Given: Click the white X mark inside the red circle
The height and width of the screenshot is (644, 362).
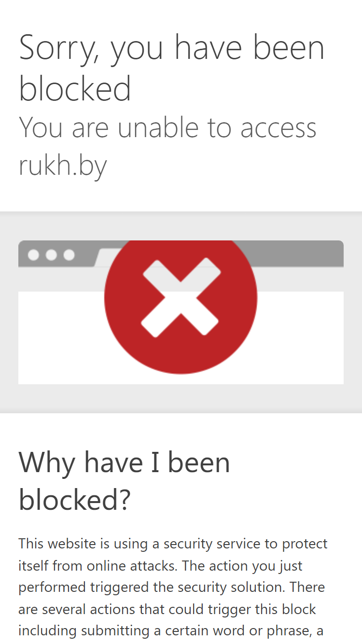Looking at the screenshot, I should click(181, 298).
